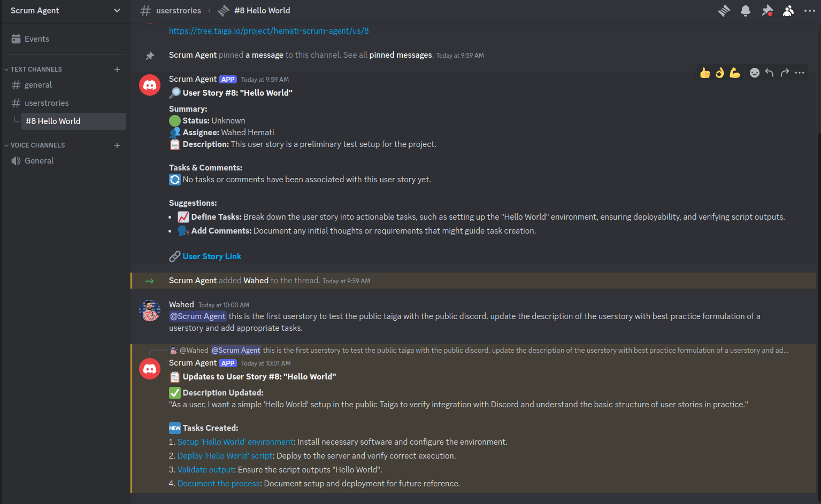Open the Taiga project URL link
This screenshot has height=504, width=821.
tap(268, 31)
